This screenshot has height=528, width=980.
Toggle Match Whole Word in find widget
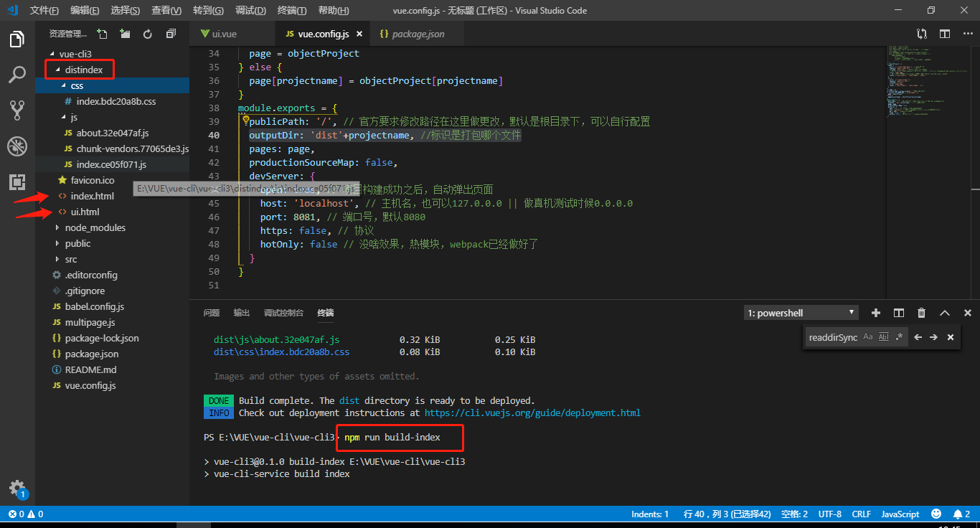click(884, 337)
